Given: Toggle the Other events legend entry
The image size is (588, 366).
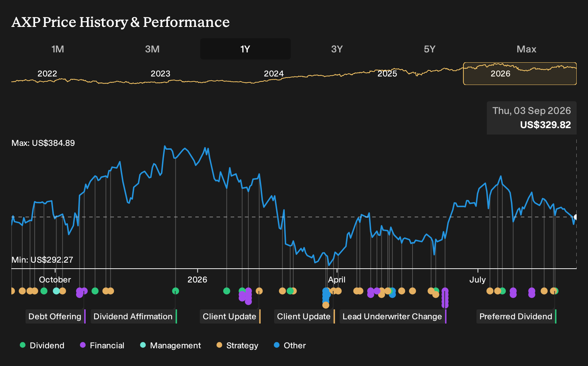Looking at the screenshot, I should click(x=290, y=345).
